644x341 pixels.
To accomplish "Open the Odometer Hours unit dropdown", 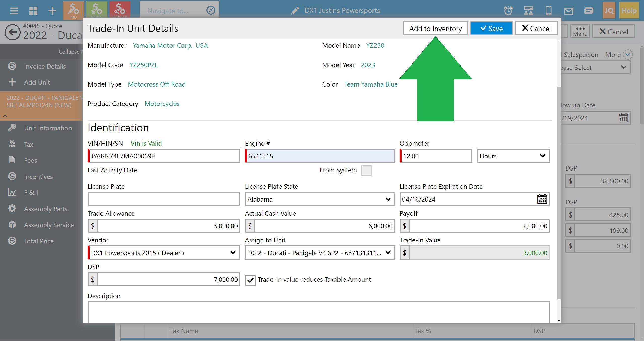I will (x=513, y=156).
